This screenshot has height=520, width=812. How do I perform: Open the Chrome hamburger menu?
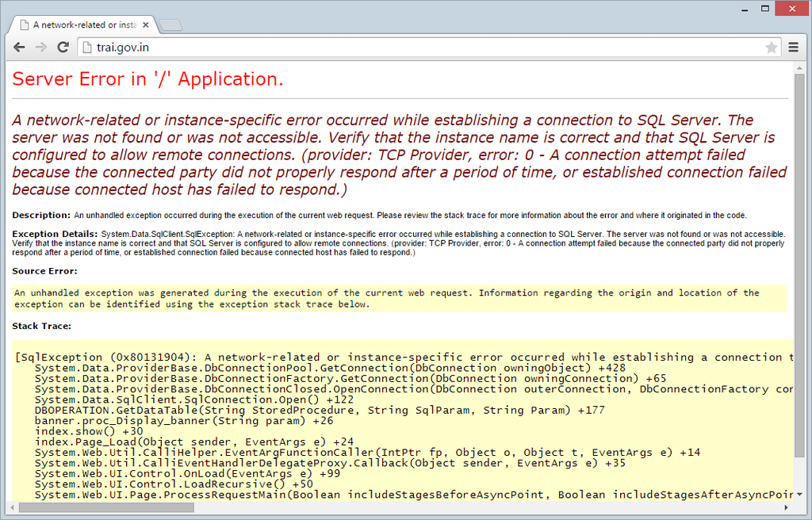coord(793,47)
